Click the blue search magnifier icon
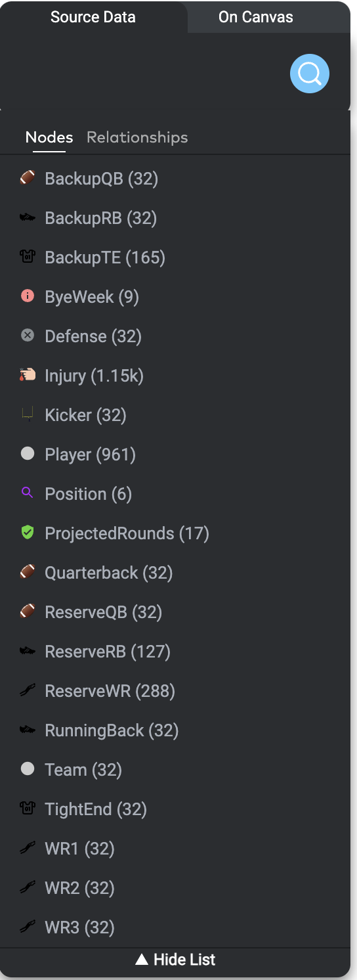The width and height of the screenshot is (357, 980). pyautogui.click(x=310, y=74)
